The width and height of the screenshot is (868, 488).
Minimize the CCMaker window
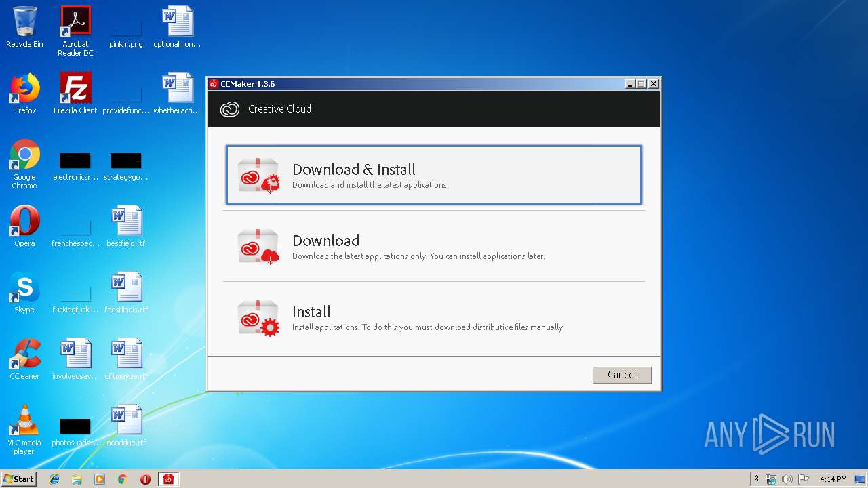[631, 84]
